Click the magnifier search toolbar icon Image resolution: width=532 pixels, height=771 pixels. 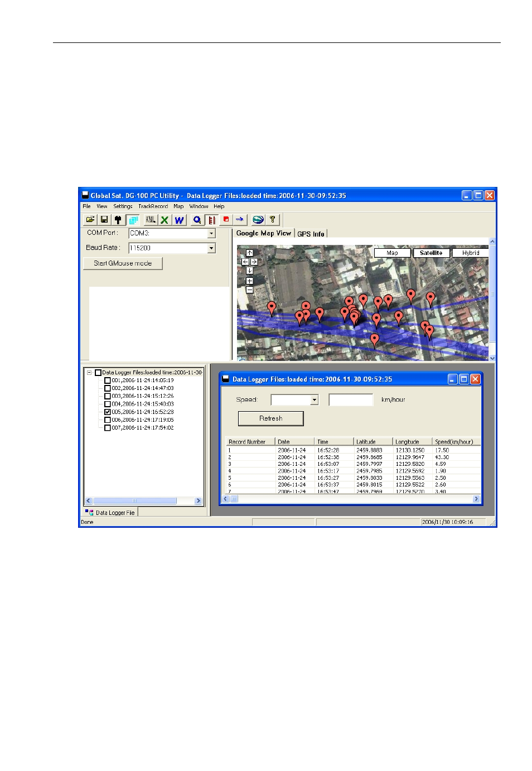[197, 220]
